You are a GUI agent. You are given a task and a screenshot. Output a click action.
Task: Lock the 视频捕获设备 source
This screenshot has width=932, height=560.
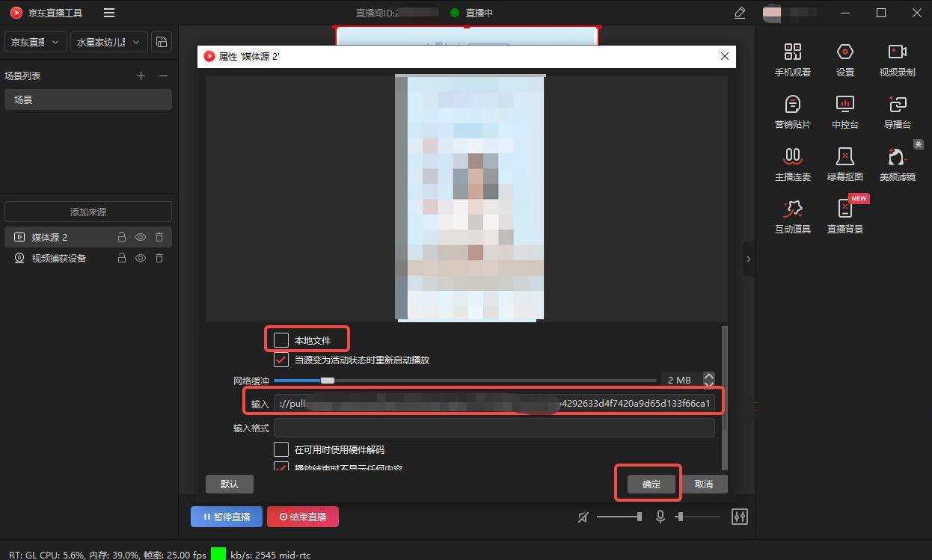pos(121,258)
